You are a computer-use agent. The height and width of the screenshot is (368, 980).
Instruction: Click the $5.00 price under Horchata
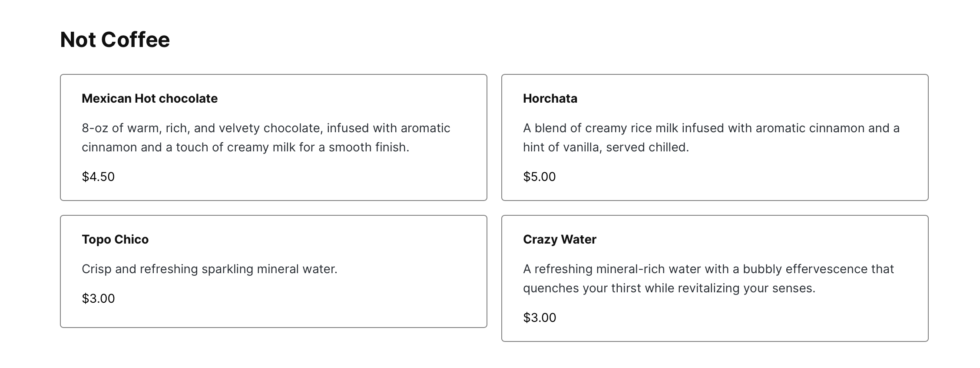[540, 177]
